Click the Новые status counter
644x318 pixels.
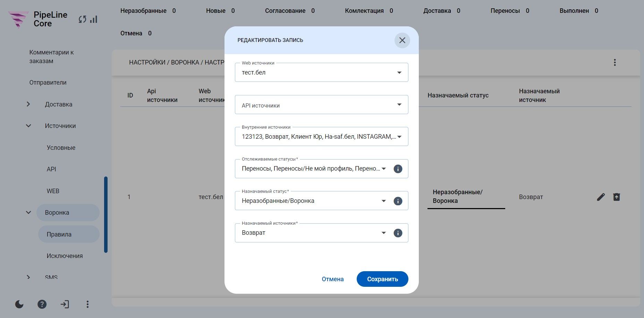point(220,11)
